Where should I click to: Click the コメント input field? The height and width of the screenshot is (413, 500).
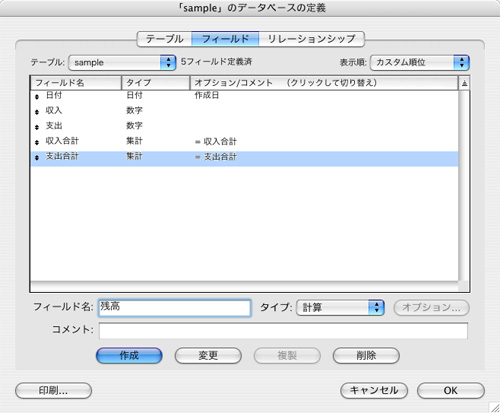283,331
